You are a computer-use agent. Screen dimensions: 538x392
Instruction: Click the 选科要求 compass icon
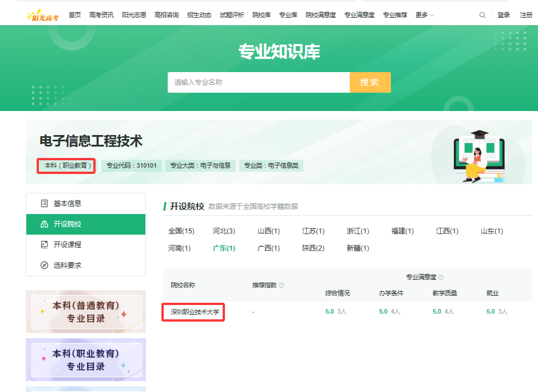click(44, 265)
